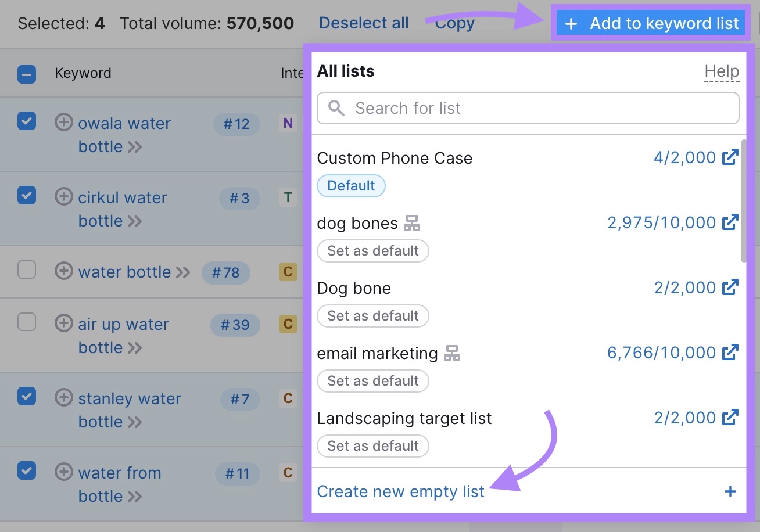The image size is (760, 532).
Task: Click the external link icon for Landscaping target list
Action: pyautogui.click(x=731, y=417)
